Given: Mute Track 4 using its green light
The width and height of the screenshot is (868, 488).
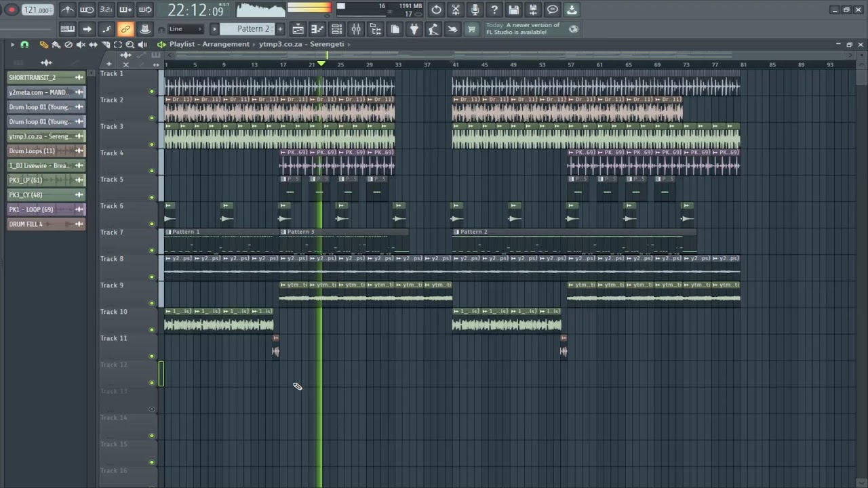Looking at the screenshot, I should (152, 171).
